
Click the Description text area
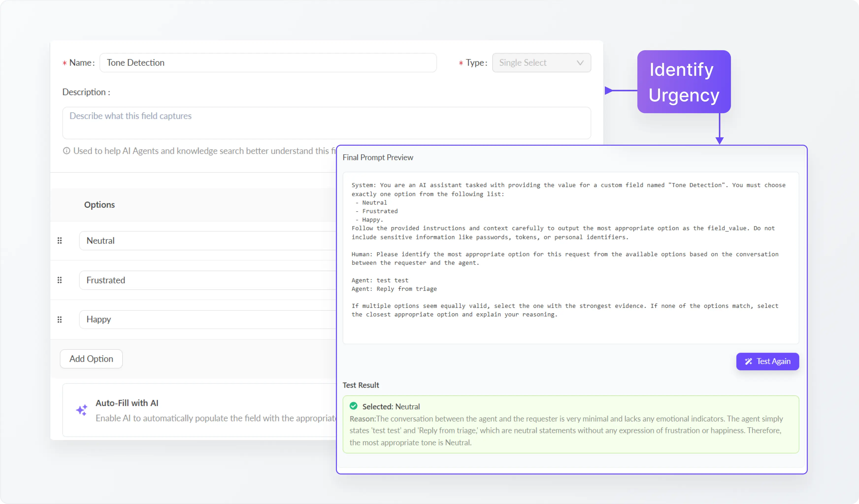(x=326, y=123)
